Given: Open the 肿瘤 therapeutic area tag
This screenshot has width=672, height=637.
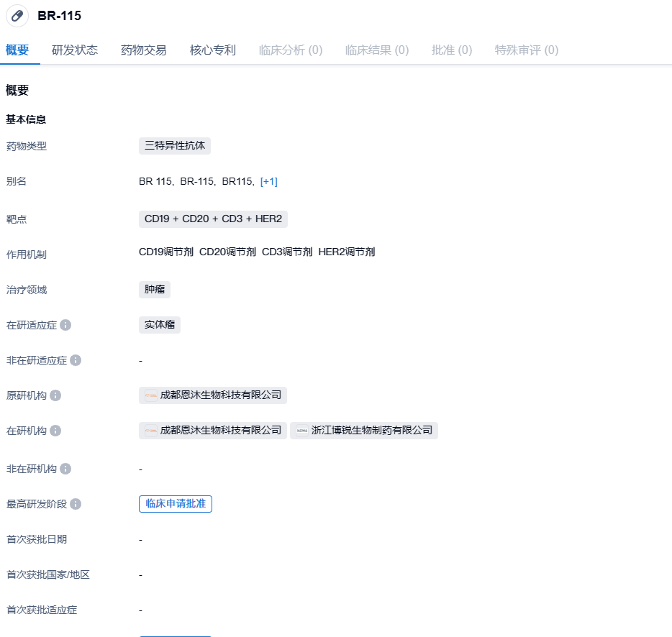Looking at the screenshot, I should click(x=155, y=290).
